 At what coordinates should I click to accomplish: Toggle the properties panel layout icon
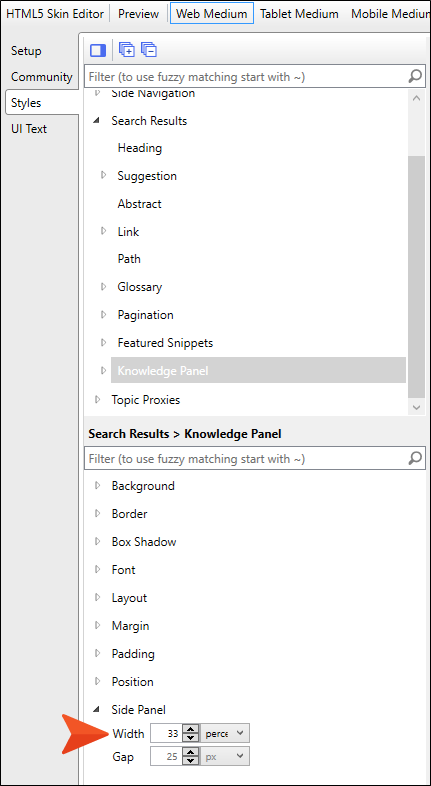click(98, 50)
